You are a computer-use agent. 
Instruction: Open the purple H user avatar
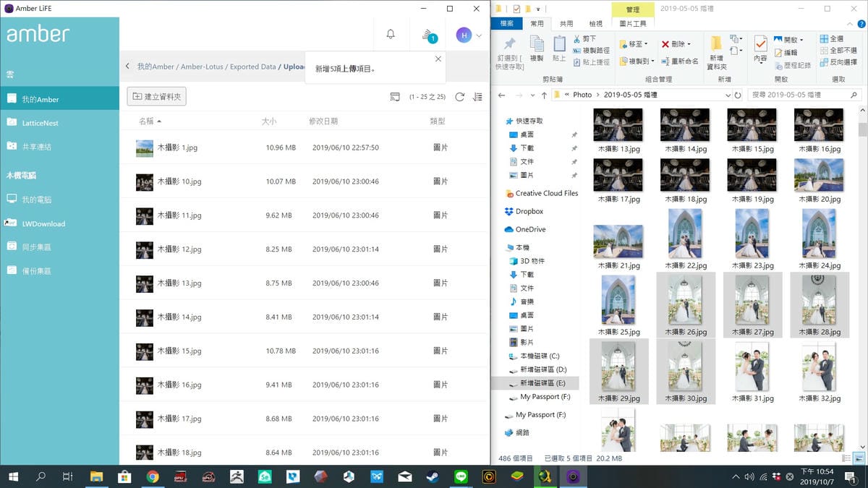click(464, 35)
